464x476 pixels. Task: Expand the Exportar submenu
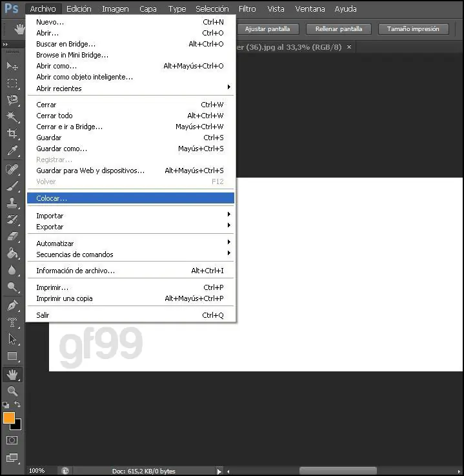(x=130, y=227)
